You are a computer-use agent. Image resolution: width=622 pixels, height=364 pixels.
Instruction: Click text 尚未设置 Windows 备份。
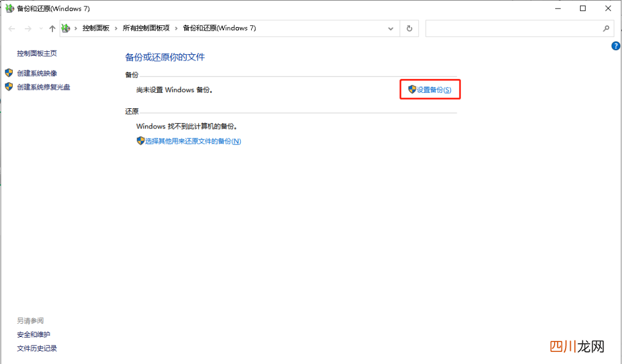[175, 90]
